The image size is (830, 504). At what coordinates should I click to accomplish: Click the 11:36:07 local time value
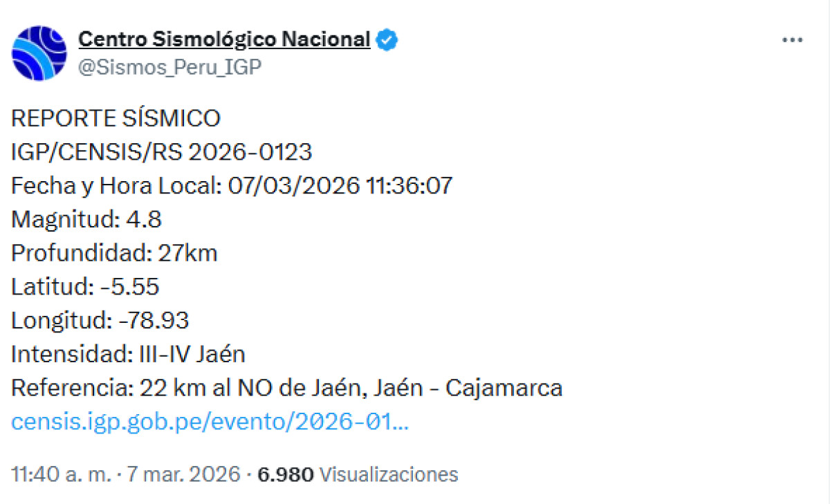pos(406,185)
